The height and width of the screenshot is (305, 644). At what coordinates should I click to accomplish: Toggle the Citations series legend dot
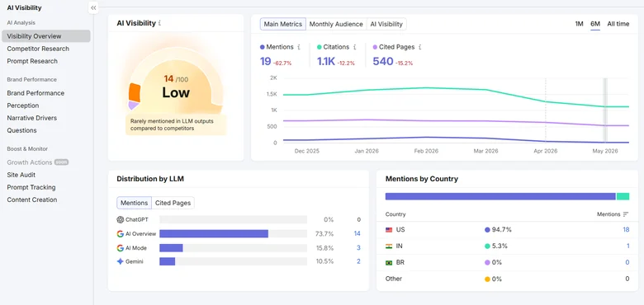click(x=320, y=47)
